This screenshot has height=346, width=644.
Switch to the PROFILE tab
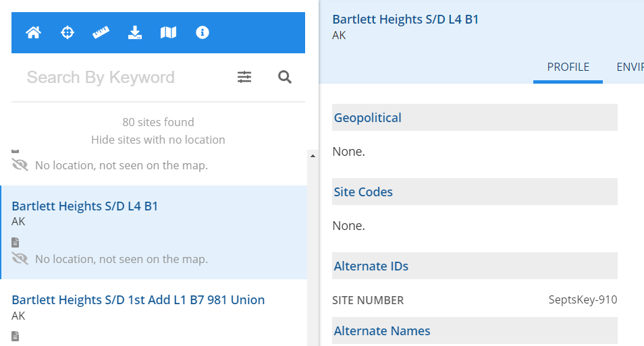[x=568, y=67]
